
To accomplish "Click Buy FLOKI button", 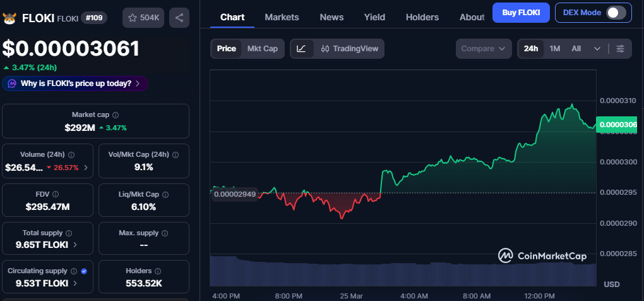I will click(521, 13).
